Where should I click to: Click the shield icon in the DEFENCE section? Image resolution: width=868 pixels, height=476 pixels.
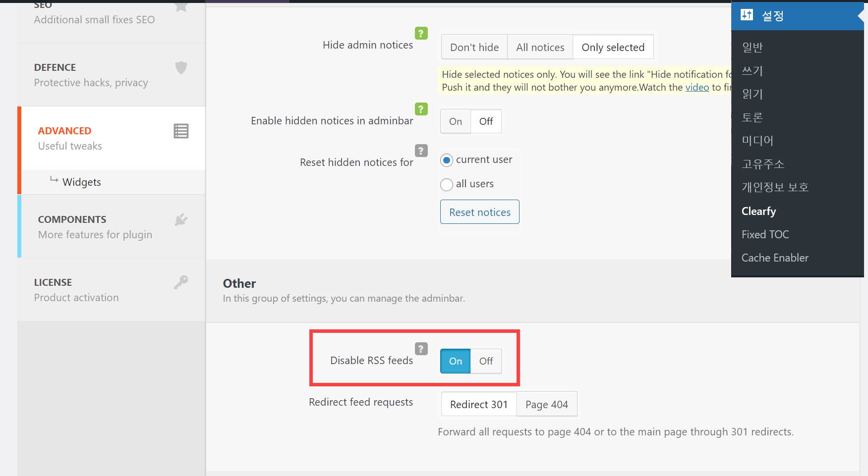(x=181, y=67)
